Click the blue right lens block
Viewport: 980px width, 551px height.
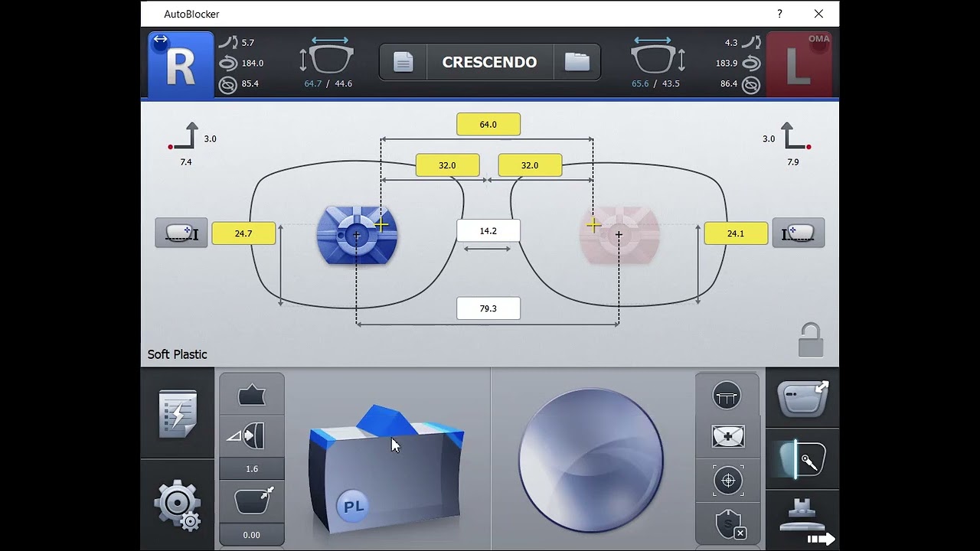357,236
